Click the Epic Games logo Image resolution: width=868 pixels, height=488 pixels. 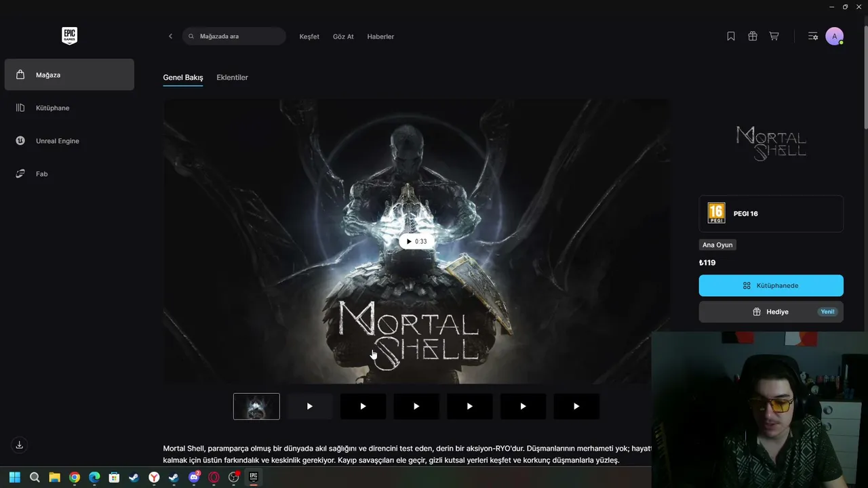(69, 36)
